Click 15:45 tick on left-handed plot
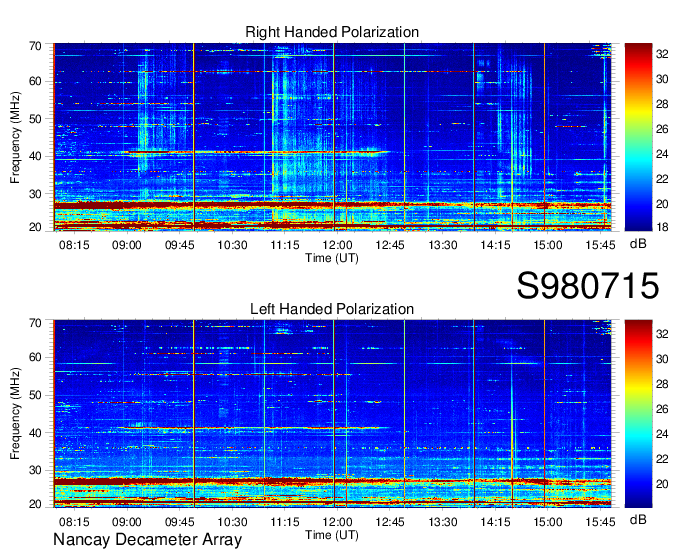680x552 pixels. pyautogui.click(x=600, y=522)
